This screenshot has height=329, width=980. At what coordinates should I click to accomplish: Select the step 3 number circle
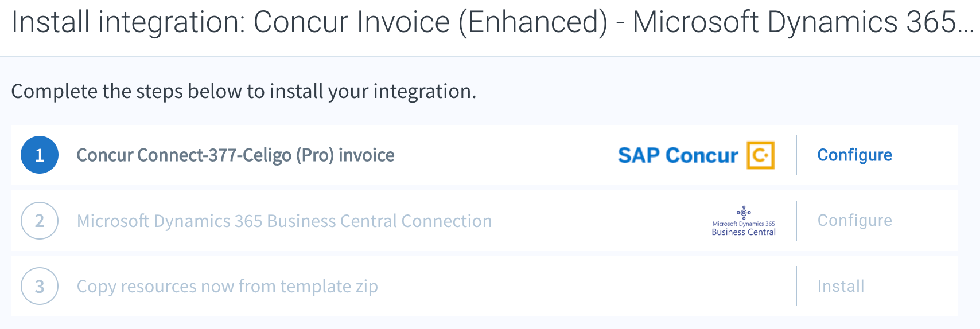40,286
